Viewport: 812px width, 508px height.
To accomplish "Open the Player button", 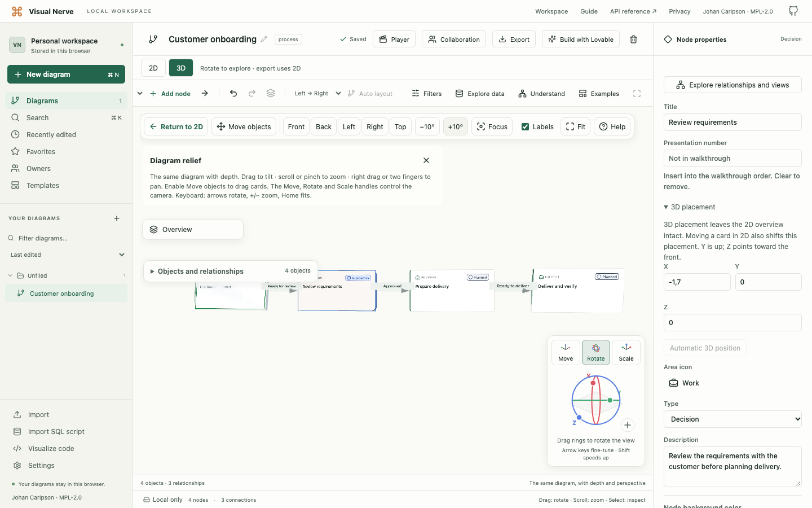I will point(394,40).
